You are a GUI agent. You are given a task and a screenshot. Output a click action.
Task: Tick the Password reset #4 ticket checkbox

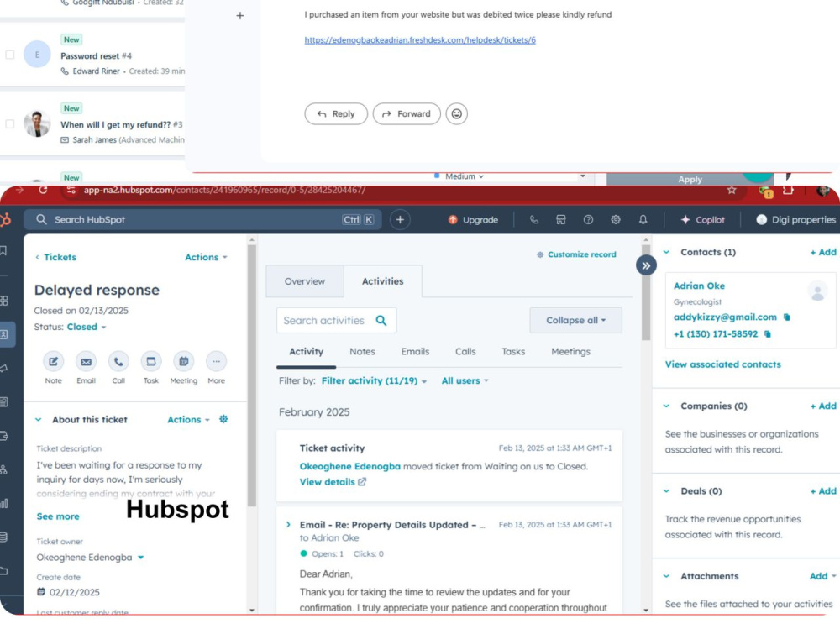tap(9, 55)
